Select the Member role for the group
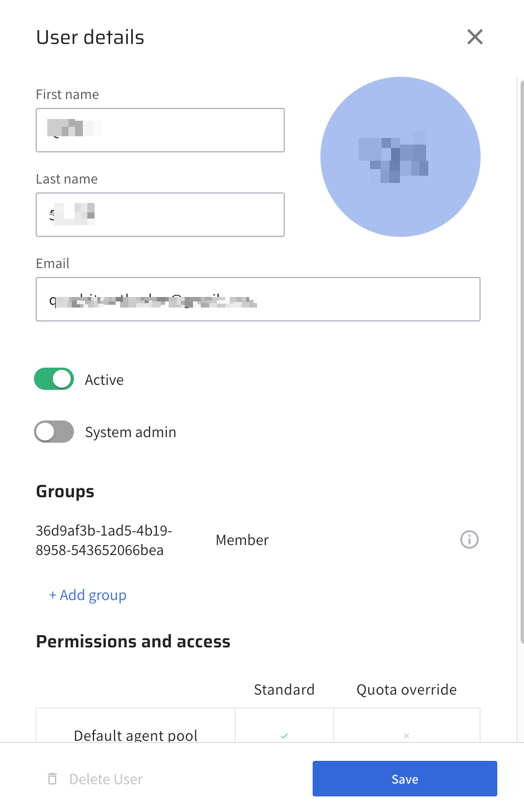The image size is (524, 812). (x=242, y=540)
